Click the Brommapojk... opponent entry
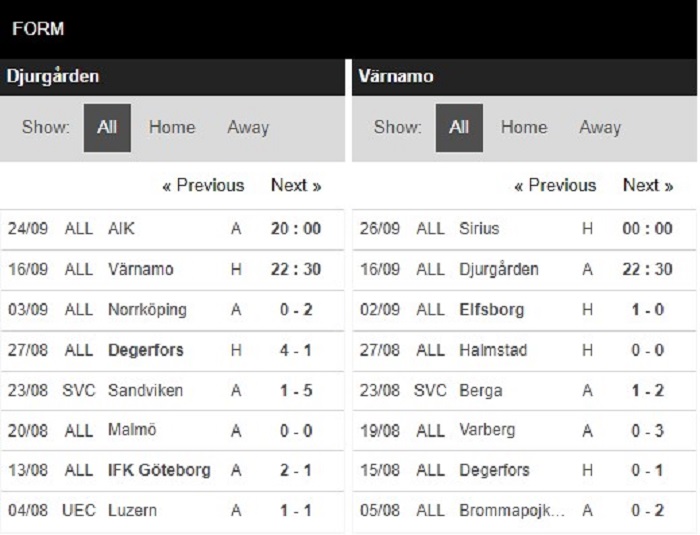Image resolution: width=700 pixels, height=535 pixels. 512,510
